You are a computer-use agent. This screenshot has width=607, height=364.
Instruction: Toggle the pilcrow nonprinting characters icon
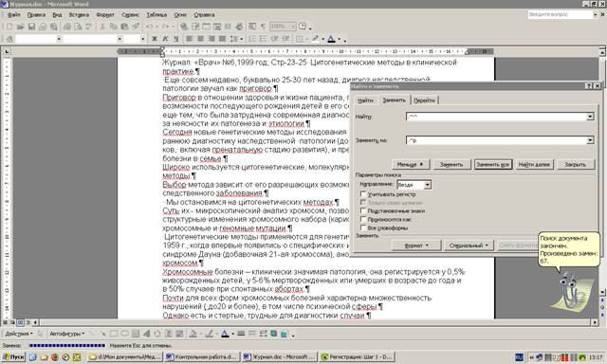pyautogui.click(x=263, y=27)
